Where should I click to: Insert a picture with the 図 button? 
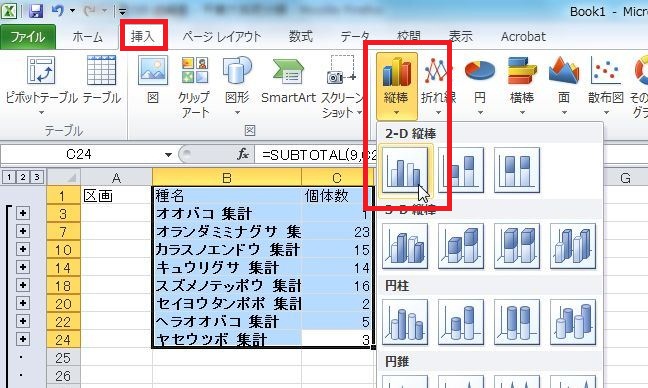coord(153,81)
